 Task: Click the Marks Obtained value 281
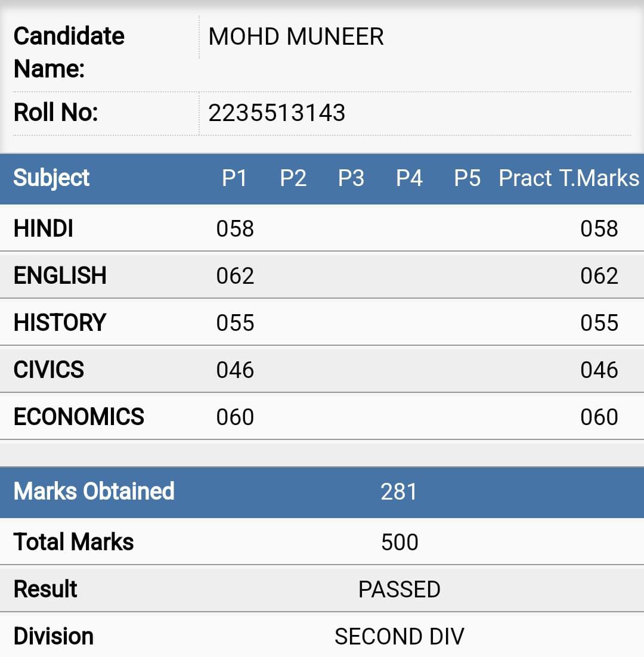[x=399, y=491]
